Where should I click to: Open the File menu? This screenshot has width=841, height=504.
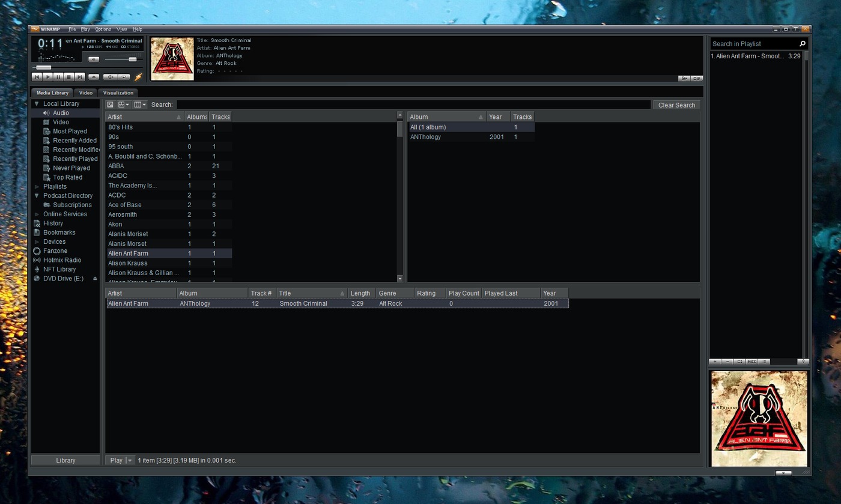72,29
